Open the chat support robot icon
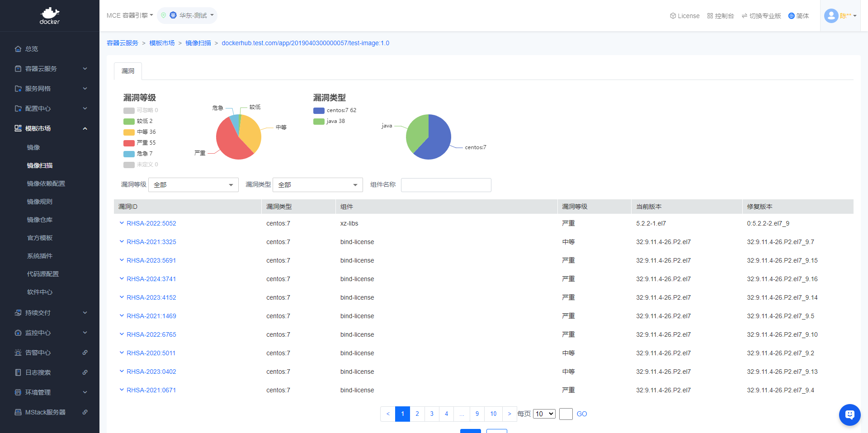Image resolution: width=868 pixels, height=433 pixels. click(x=849, y=414)
